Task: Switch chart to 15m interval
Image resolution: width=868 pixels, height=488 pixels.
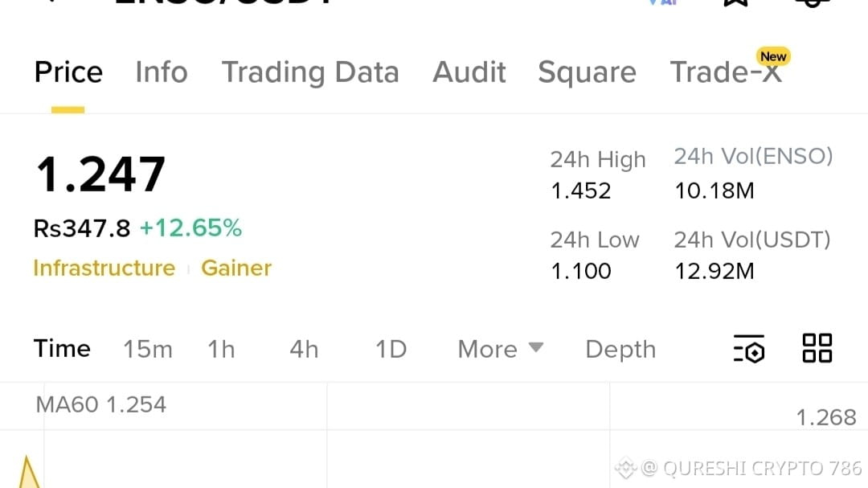Action: click(148, 349)
